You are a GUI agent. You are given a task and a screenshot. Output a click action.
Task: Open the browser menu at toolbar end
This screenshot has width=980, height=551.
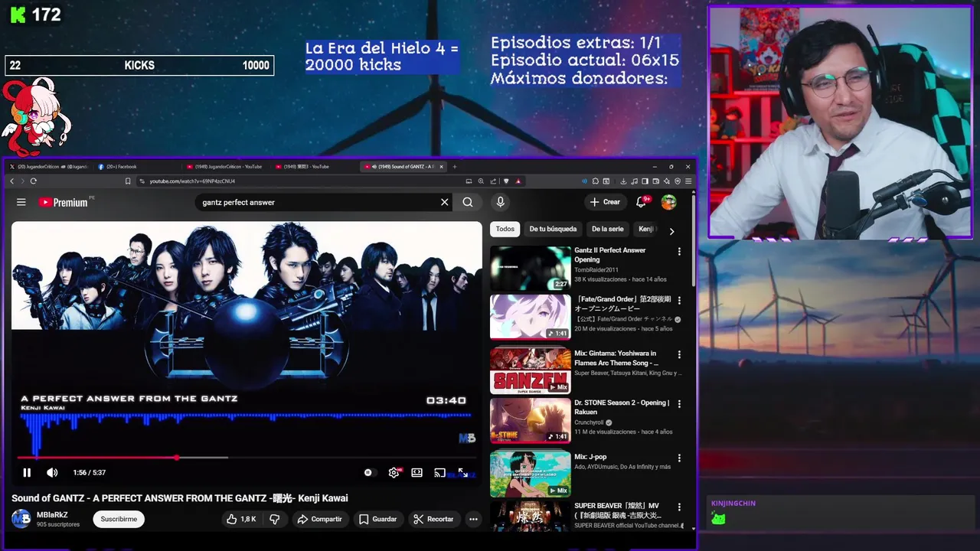click(688, 181)
